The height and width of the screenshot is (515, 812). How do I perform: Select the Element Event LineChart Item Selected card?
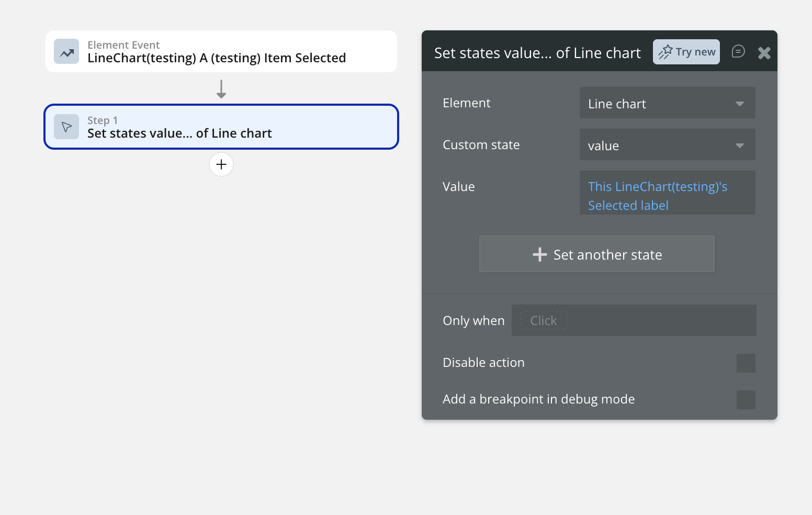coord(221,51)
